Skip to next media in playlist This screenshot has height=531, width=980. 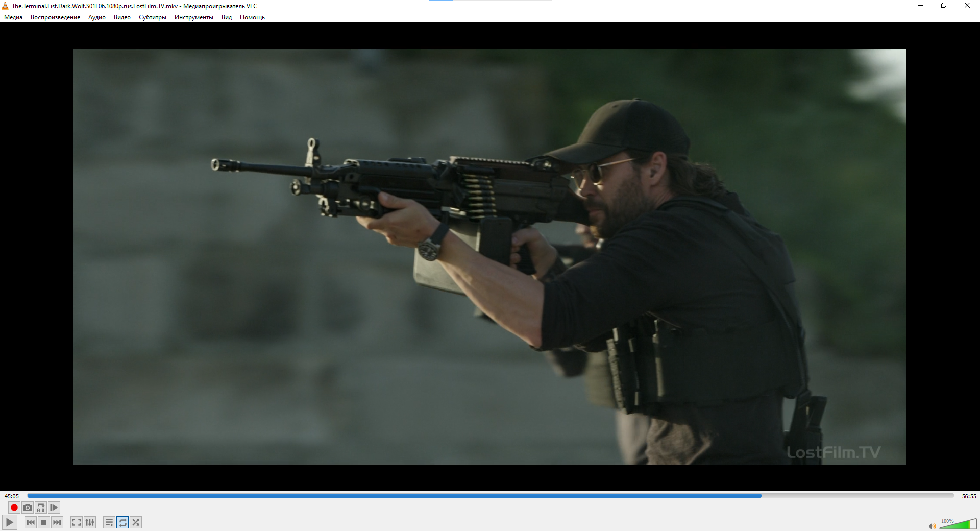[x=57, y=522]
